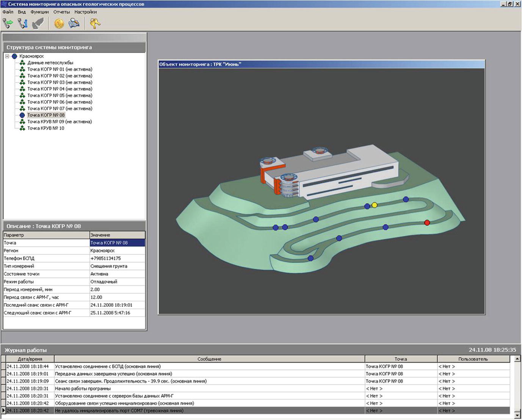Collapse the Красноярск tree node

[7, 56]
